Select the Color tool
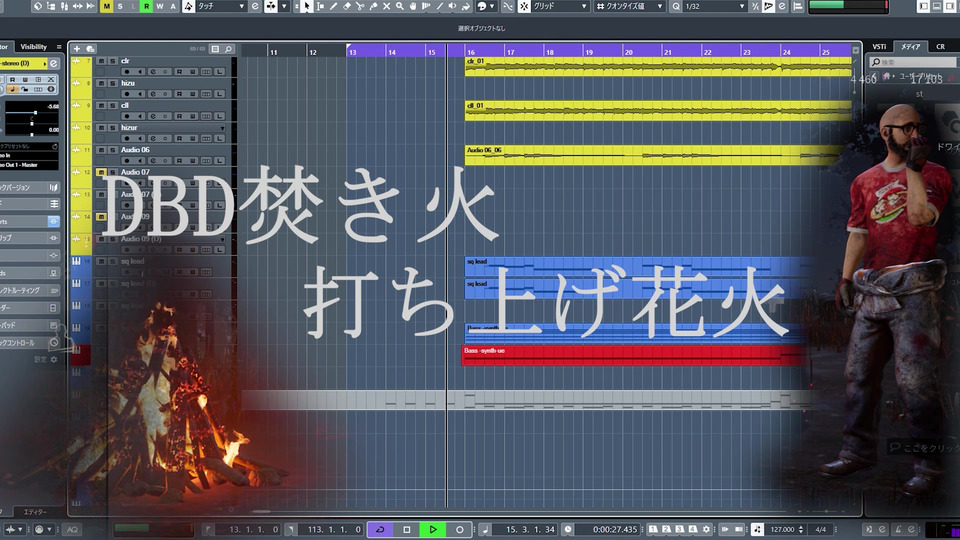Image resolution: width=960 pixels, height=540 pixels. click(466, 6)
